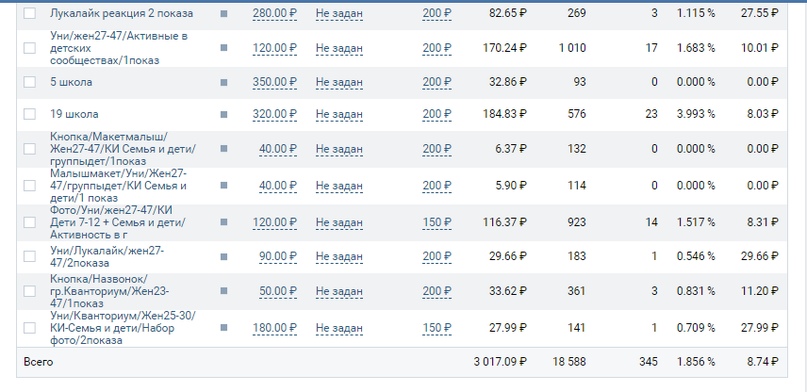Screen dimensions: 807x392
Task: Click status icon for Фото/Уни/жен27-47 ad row
Action: [223, 222]
